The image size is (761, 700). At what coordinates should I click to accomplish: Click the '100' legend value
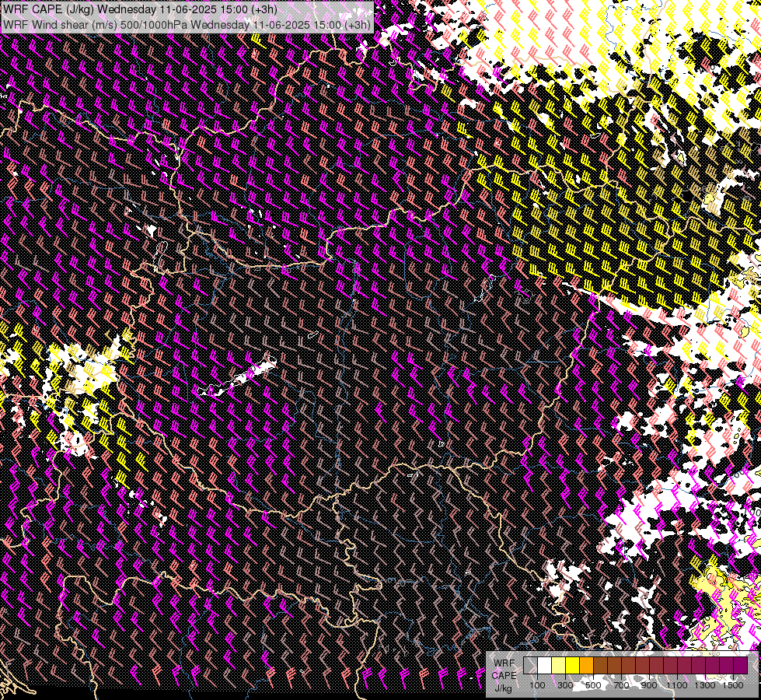pos(537,685)
